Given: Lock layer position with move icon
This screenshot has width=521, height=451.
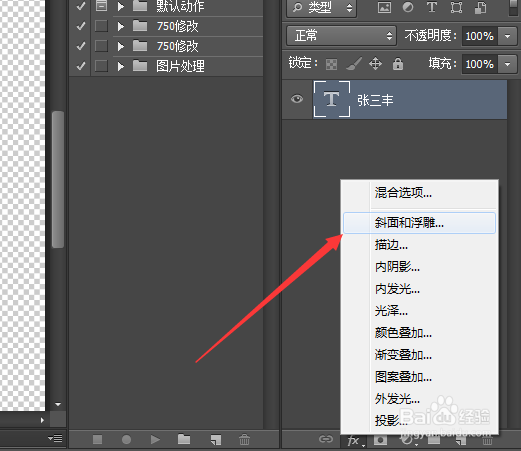Looking at the screenshot, I should point(375,63).
